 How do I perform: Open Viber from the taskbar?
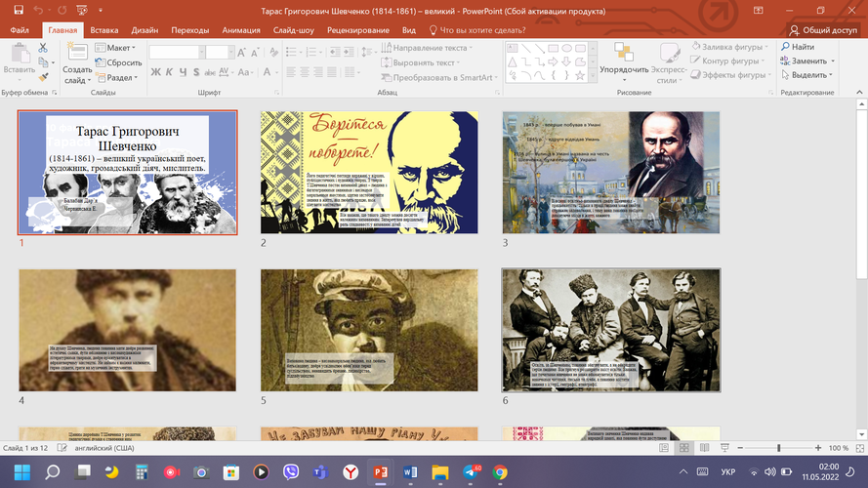[291, 472]
